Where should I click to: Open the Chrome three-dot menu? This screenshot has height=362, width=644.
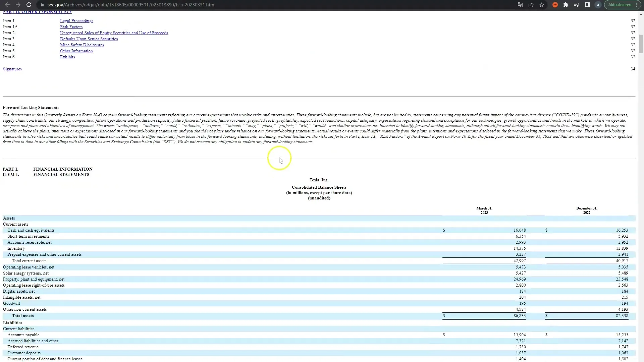[x=637, y=5]
